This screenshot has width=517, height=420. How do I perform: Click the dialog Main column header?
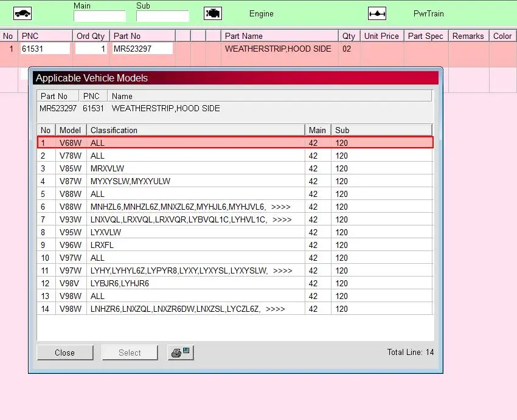point(318,130)
